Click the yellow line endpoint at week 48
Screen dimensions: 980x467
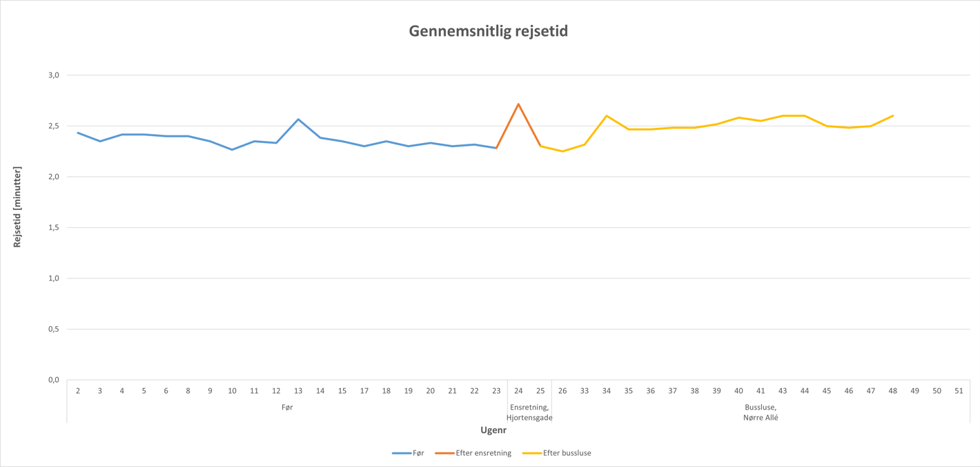893,116
